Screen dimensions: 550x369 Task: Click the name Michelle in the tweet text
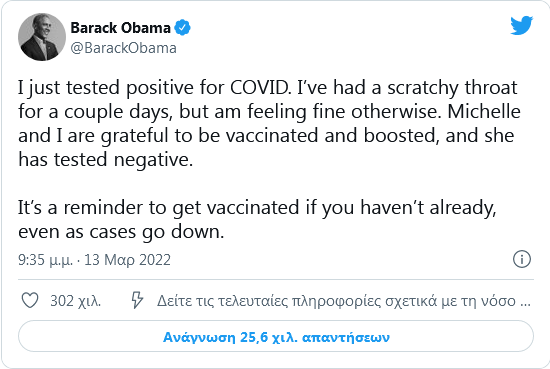coord(484,111)
